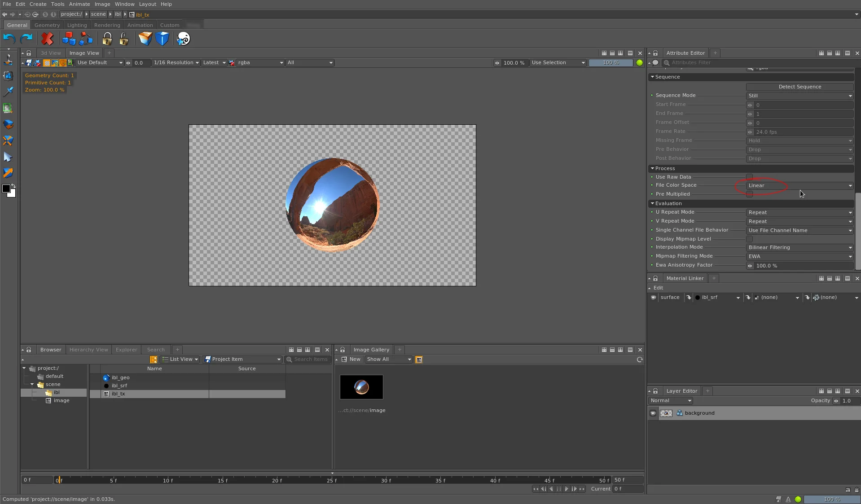Click the 100 % progress bar in Image View
This screenshot has height=504, width=861.
coord(611,63)
